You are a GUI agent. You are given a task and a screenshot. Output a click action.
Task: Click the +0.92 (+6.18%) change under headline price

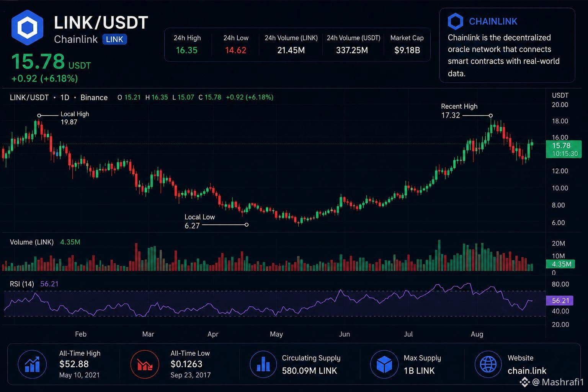click(x=44, y=78)
